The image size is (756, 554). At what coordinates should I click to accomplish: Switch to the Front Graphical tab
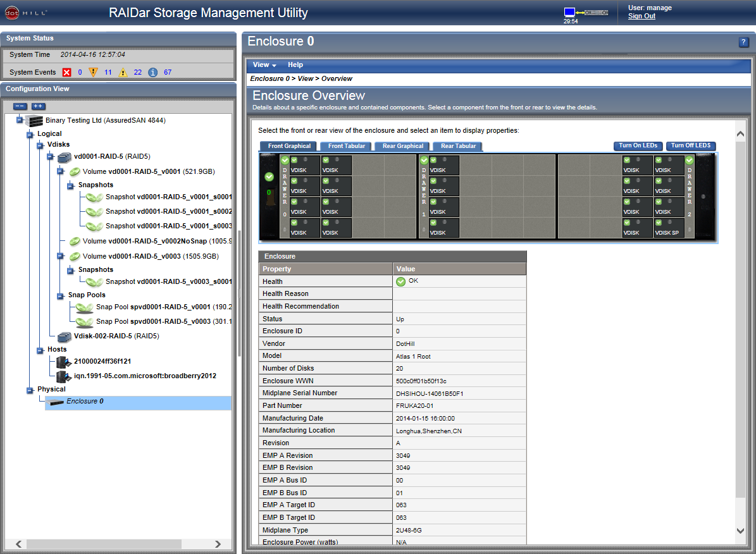289,146
